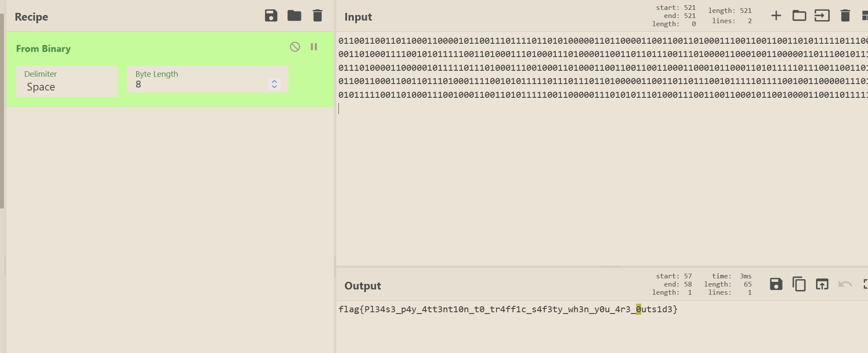868x353 pixels.
Task: Copy raw output to clipboard
Action: pyautogui.click(x=799, y=284)
